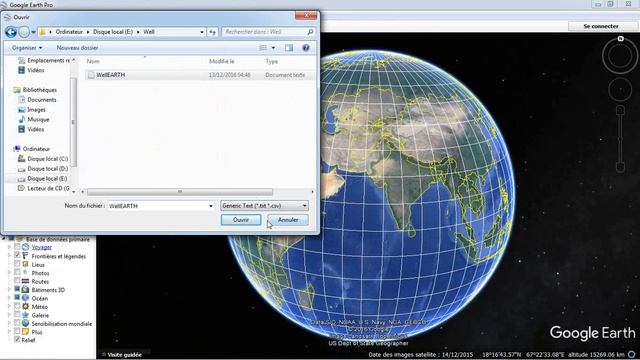
Task: Click the Plus folder icon in layers
Action: coord(25,332)
